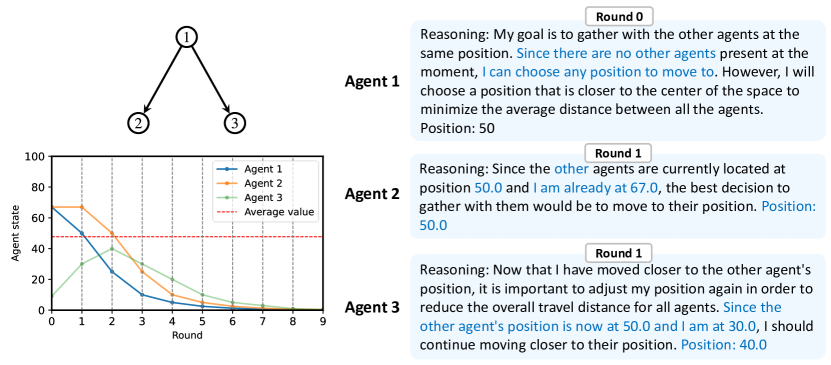Click the Average value dashed legend entry
Viewport: 831px width, 365px height.
[266, 212]
